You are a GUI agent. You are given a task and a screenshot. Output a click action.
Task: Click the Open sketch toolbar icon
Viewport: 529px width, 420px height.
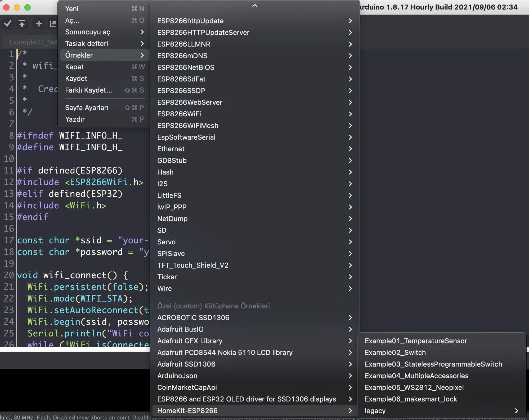pos(53,24)
